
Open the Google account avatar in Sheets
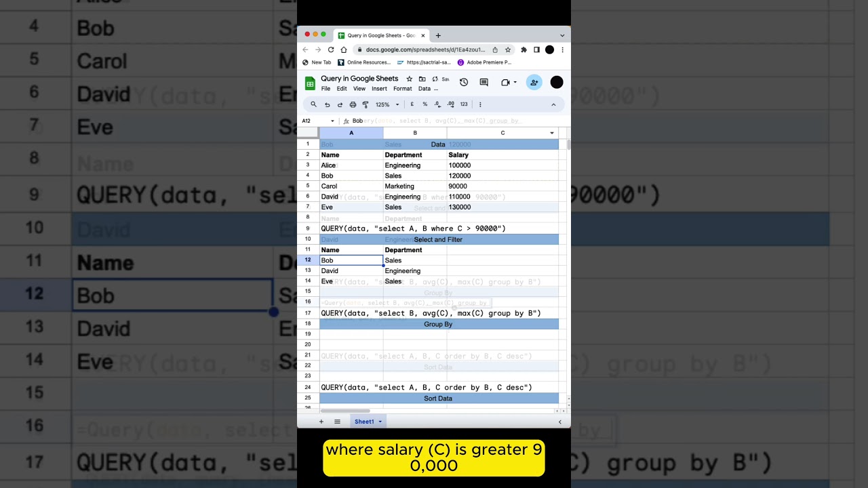point(557,82)
